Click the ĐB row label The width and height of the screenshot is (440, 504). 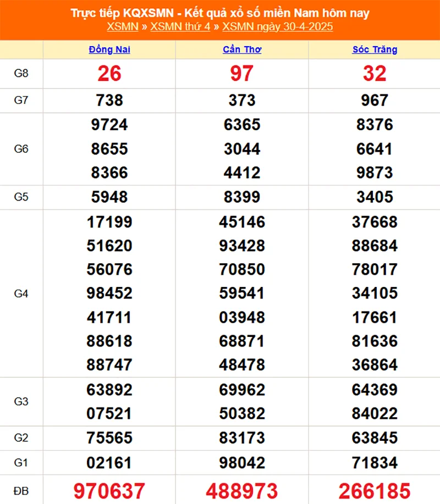[21, 490]
